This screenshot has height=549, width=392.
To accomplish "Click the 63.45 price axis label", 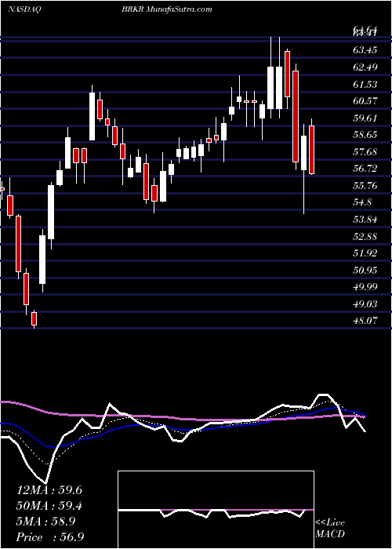I will (365, 50).
